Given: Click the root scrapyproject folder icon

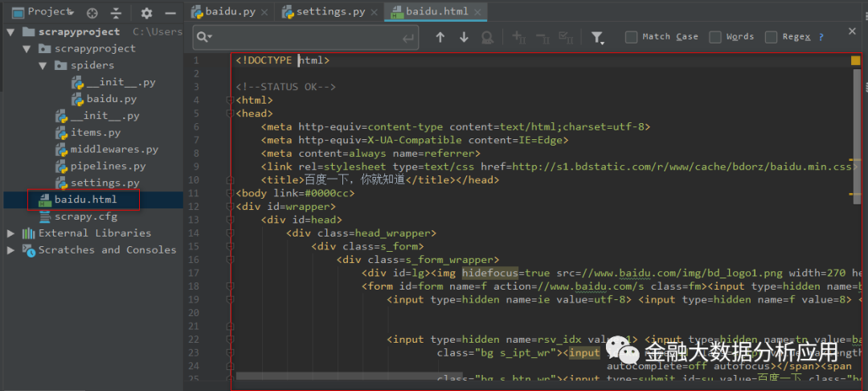Looking at the screenshot, I should 29,32.
